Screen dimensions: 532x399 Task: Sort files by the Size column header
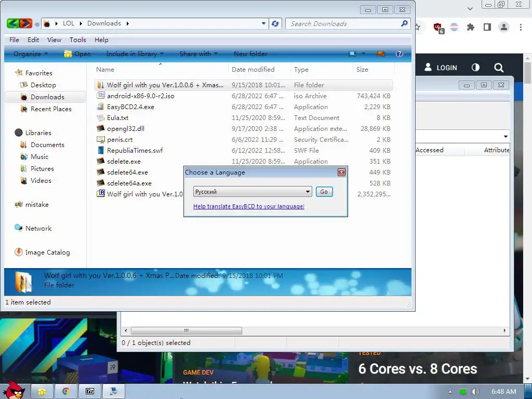pyautogui.click(x=362, y=69)
